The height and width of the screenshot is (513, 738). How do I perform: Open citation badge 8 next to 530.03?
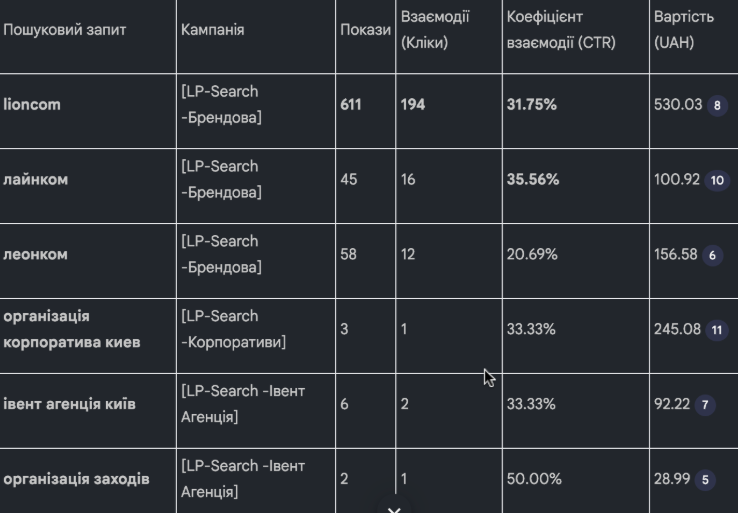point(717,105)
